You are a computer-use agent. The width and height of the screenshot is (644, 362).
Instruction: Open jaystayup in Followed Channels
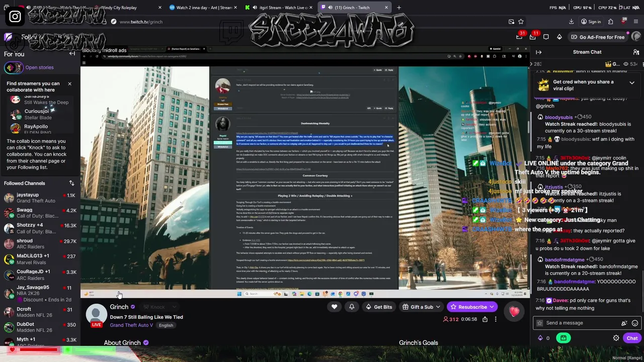click(40, 198)
